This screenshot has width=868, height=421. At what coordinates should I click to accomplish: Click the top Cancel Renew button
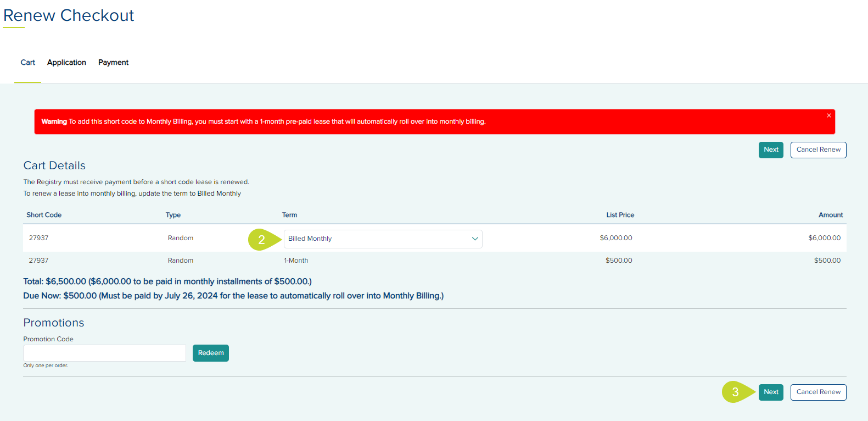(818, 149)
